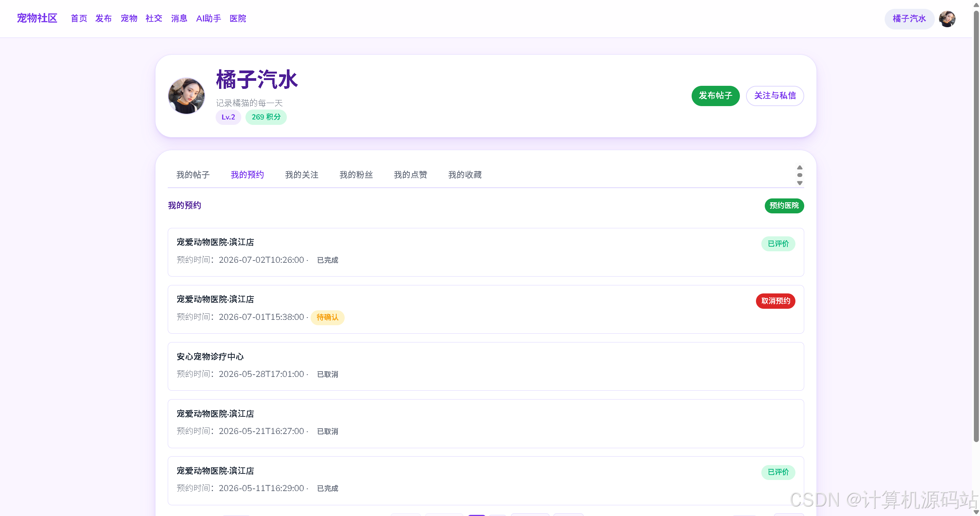Click 已取消 status on 2026-05-28 appointment
980x516 pixels.
pos(327,374)
